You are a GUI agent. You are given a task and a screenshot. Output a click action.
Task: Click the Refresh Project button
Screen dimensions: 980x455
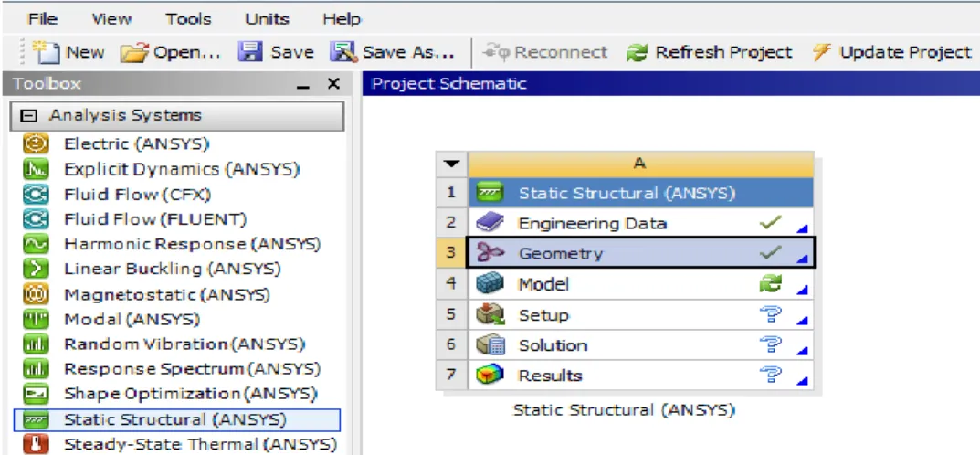coord(710,52)
